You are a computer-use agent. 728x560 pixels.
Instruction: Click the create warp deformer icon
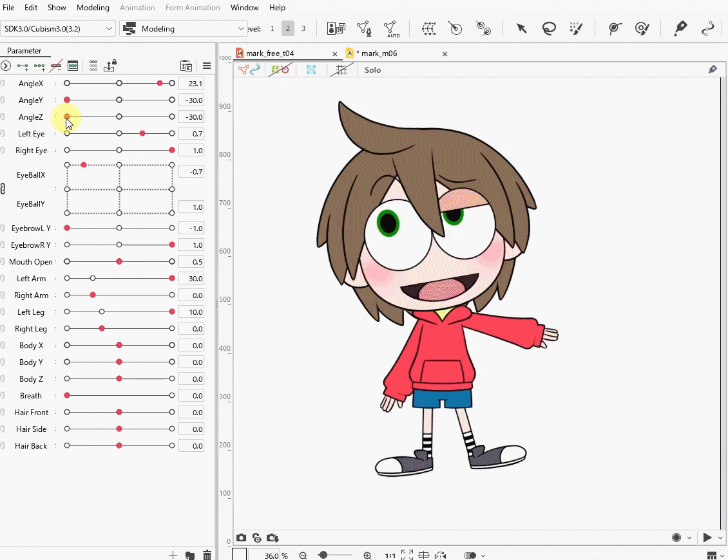(x=428, y=29)
